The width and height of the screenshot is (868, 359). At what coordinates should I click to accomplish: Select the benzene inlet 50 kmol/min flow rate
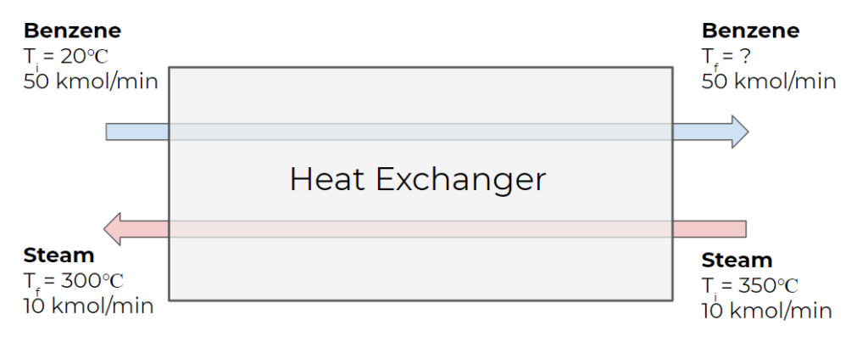(x=91, y=81)
